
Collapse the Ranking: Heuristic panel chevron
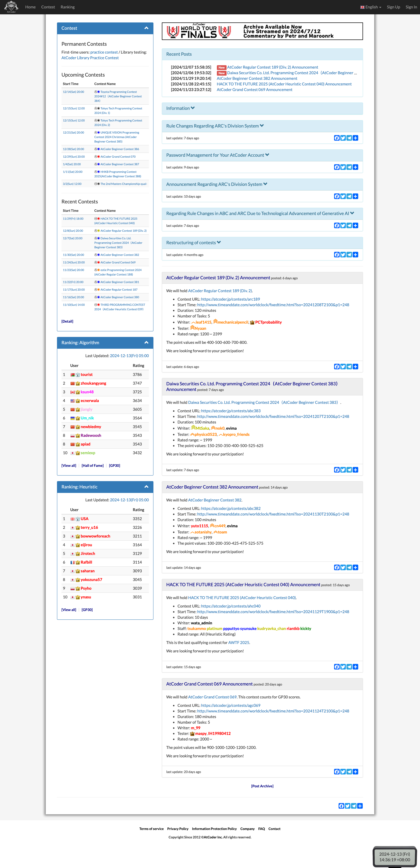146,487
